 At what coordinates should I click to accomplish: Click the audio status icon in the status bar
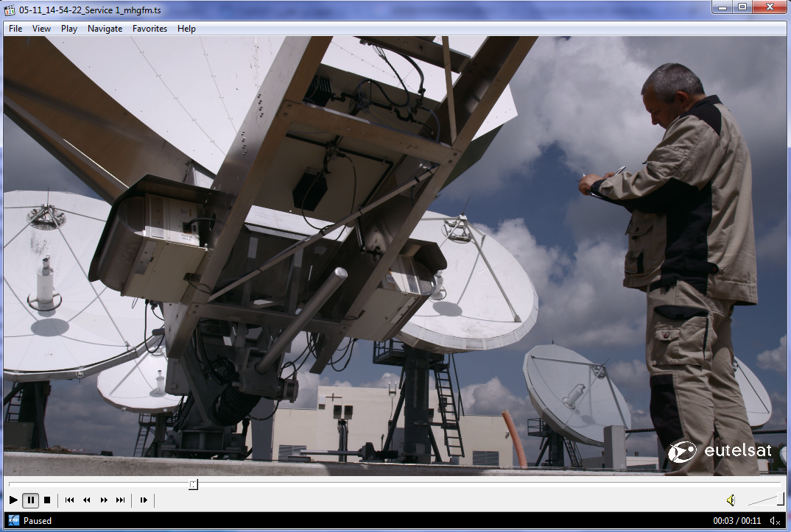(774, 521)
